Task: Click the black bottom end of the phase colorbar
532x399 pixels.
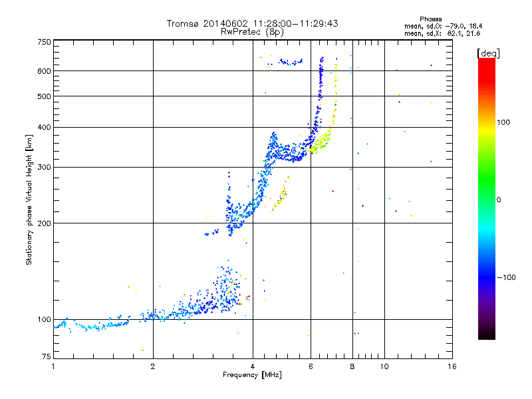Action: click(487, 335)
